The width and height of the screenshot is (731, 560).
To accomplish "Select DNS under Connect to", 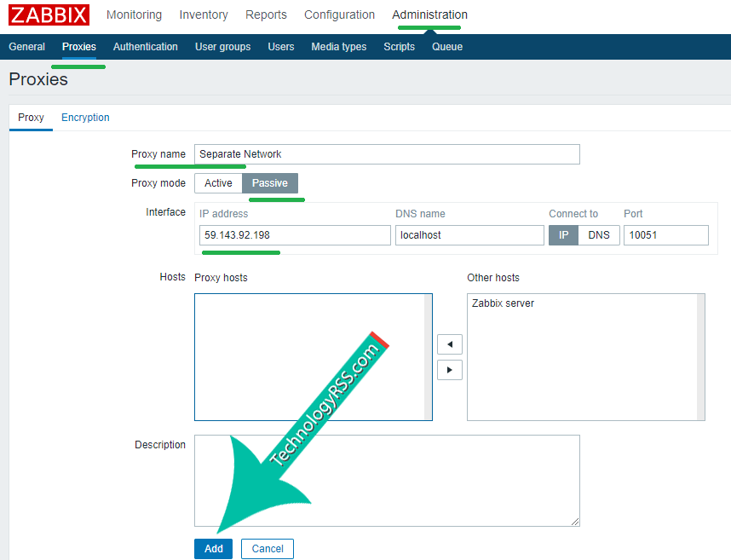I will click(x=599, y=235).
